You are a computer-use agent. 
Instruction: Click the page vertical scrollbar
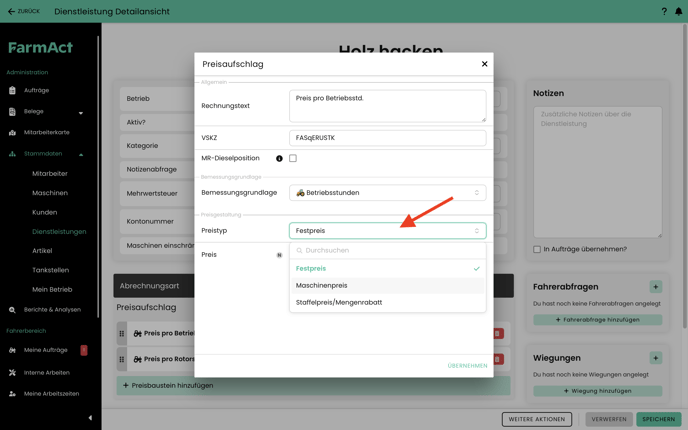pos(684,176)
